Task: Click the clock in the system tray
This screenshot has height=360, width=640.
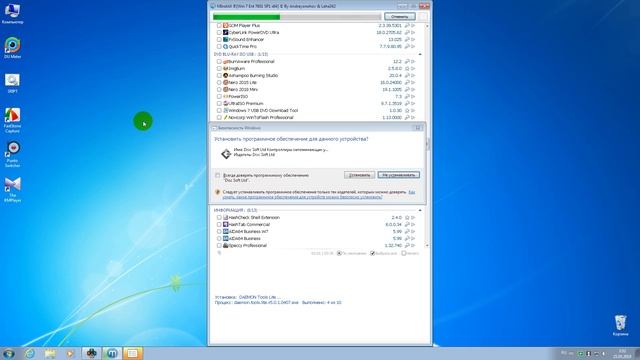Action: coord(622,353)
